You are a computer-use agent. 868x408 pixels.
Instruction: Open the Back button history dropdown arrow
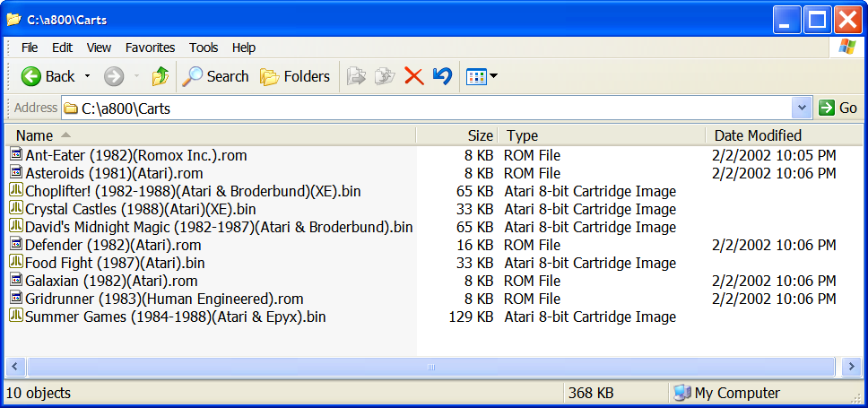tap(88, 76)
